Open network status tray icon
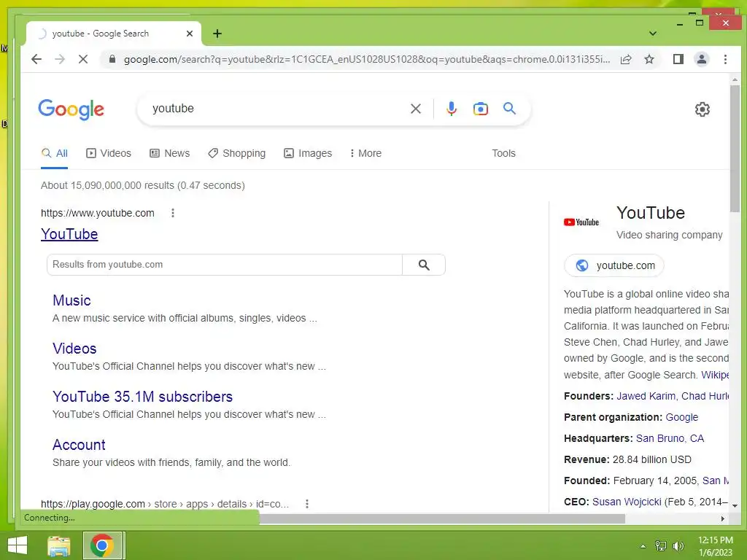This screenshot has width=747, height=560. coord(660,546)
